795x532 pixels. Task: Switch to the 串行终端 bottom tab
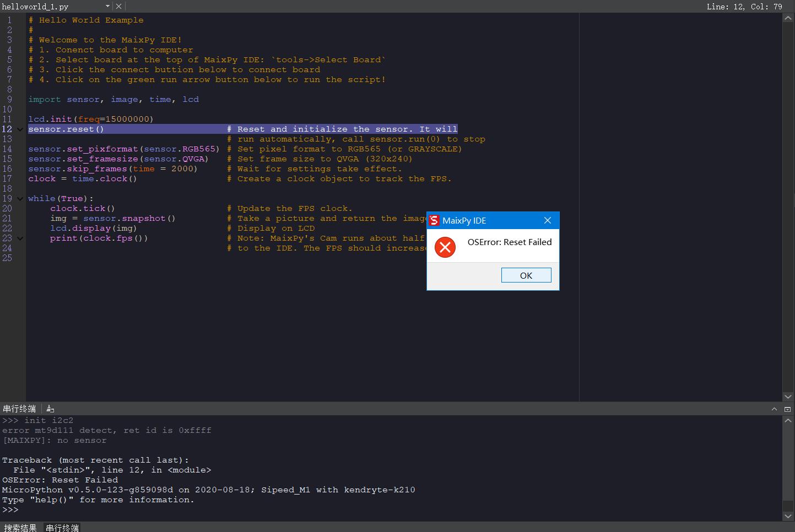tap(62, 527)
